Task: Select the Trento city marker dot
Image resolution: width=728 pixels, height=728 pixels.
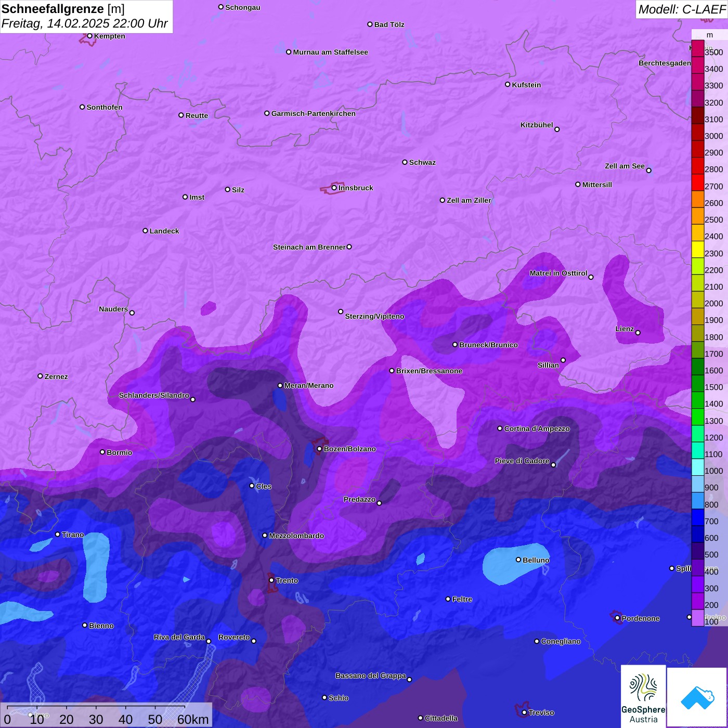Action: point(271,580)
